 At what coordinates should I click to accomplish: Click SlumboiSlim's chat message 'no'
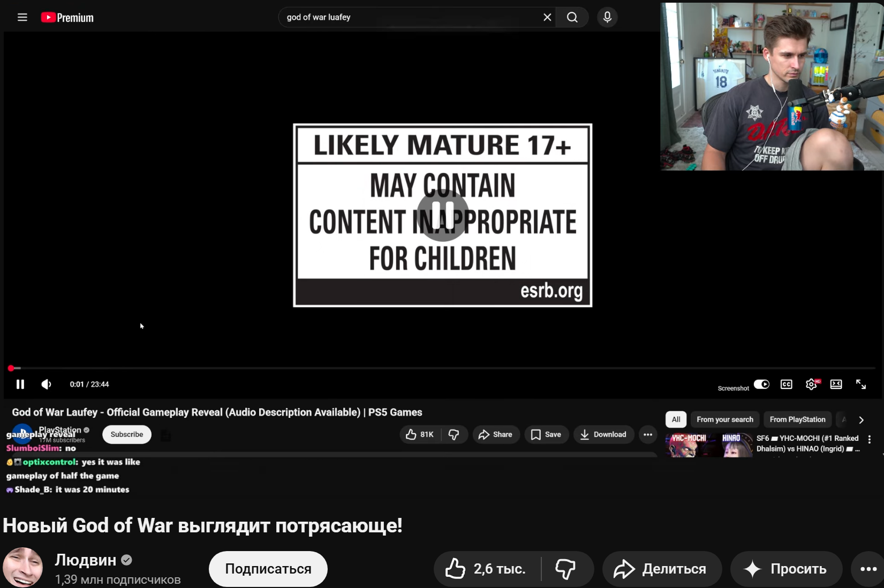coord(41,448)
